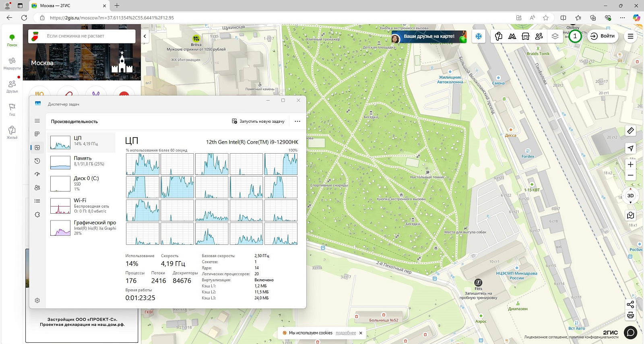This screenshot has width=644, height=344.
Task: Show public transport bus layer
Action: [x=526, y=36]
